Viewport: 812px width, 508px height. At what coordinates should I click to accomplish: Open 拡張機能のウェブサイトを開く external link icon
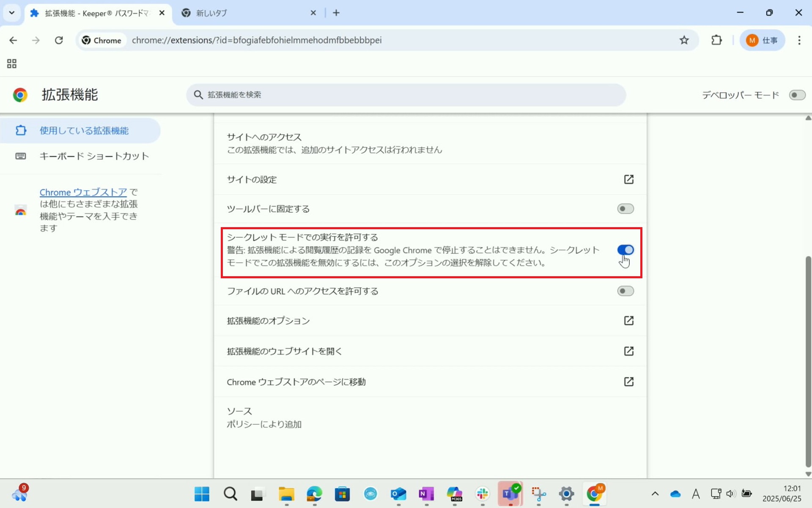(628, 351)
